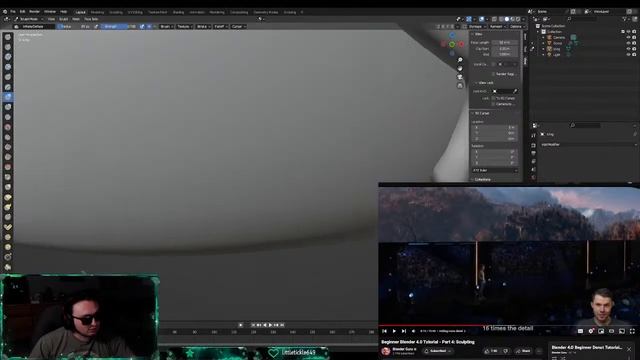640x360 pixels.
Task: Like the YouTube video
Action: [x=491, y=351]
